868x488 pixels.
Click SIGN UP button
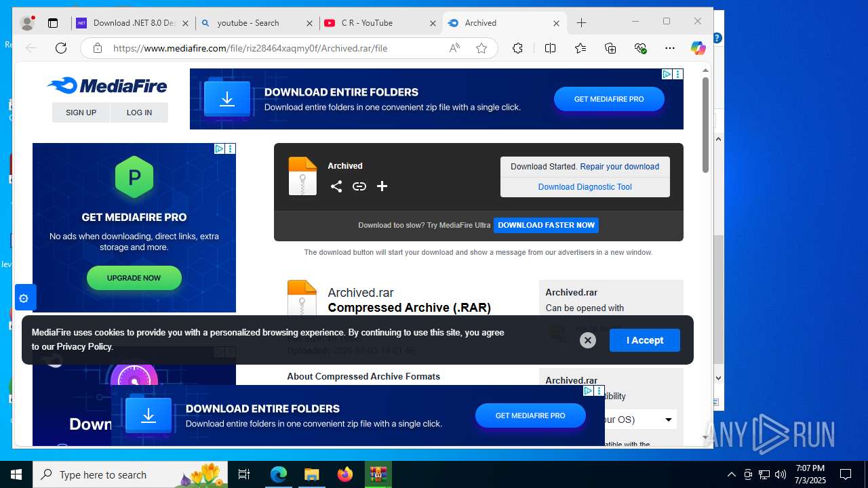[x=81, y=113]
